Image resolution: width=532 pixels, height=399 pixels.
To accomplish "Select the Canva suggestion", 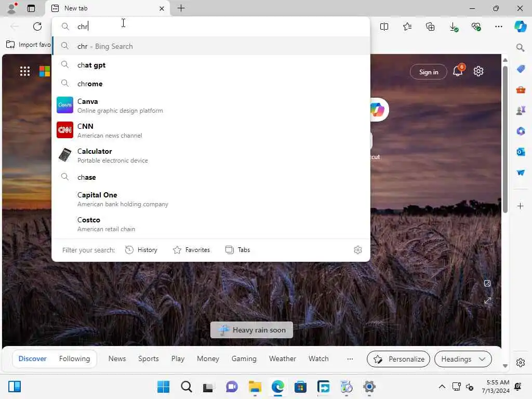I will 211,105.
